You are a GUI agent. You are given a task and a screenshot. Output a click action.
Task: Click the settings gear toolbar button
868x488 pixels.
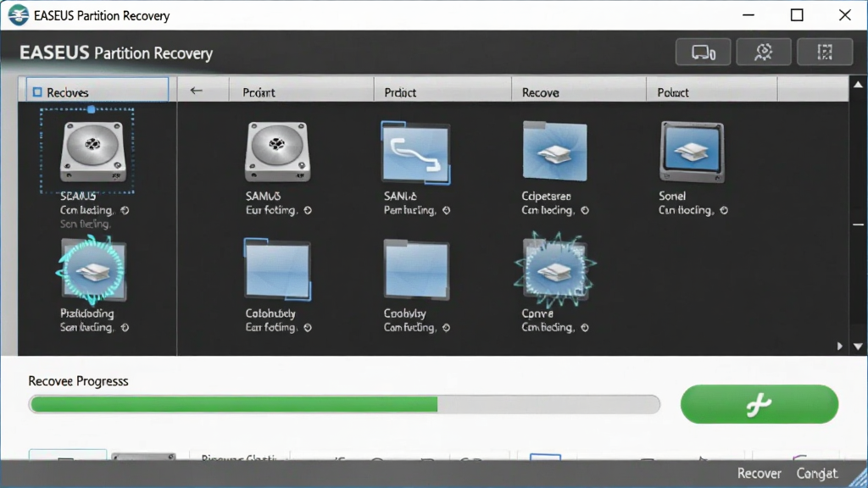[x=764, y=52]
